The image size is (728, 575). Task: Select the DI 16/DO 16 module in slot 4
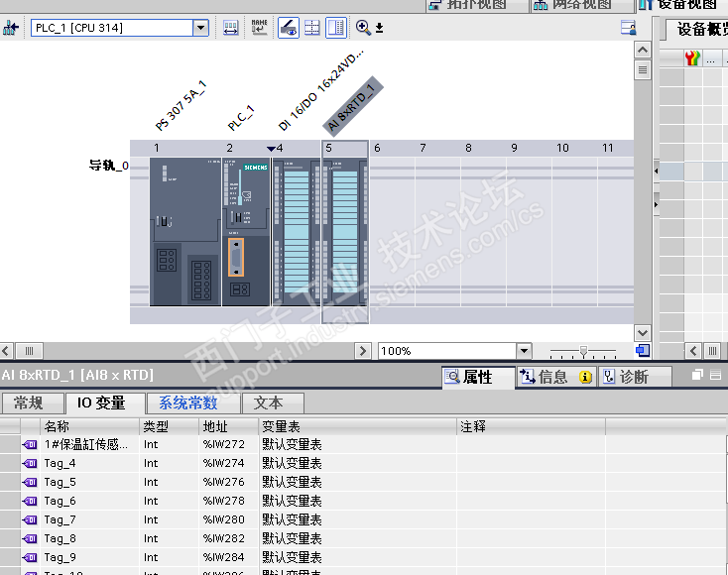pyautogui.click(x=296, y=232)
